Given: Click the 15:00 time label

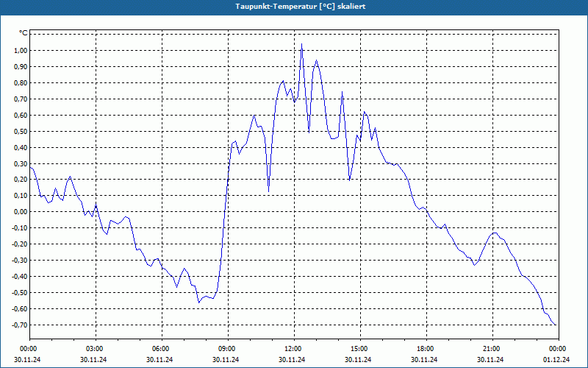Looking at the screenshot, I should point(360,349).
